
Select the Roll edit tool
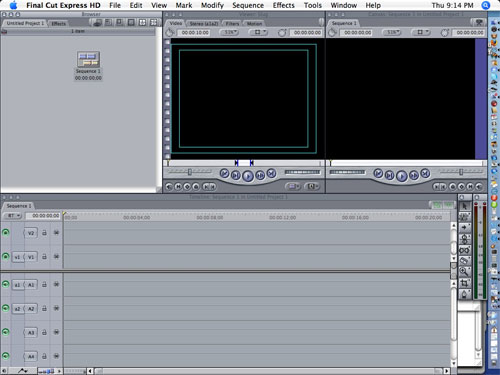point(465,239)
